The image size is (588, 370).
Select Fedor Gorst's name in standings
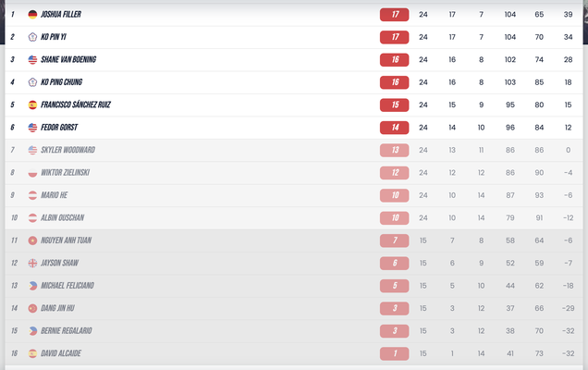coord(62,128)
